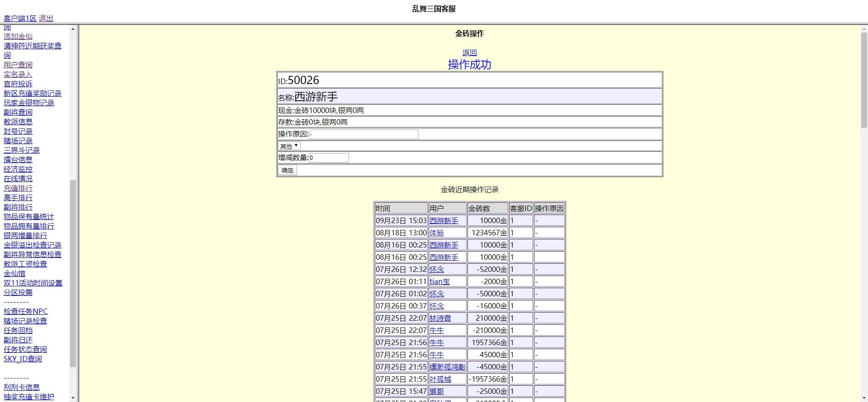The image size is (868, 402).
Task: Open 金仙馆 from the left navigation
Action: [14, 273]
